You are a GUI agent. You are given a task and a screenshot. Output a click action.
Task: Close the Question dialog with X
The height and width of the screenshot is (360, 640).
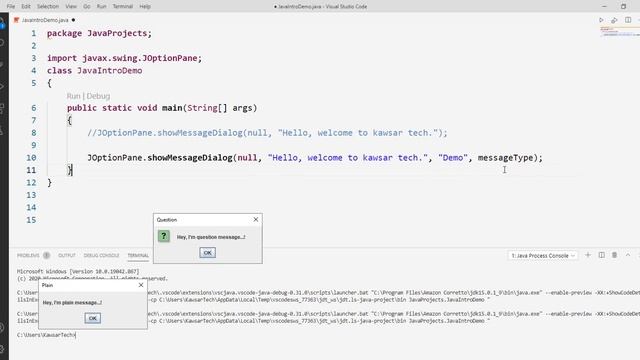(x=256, y=220)
